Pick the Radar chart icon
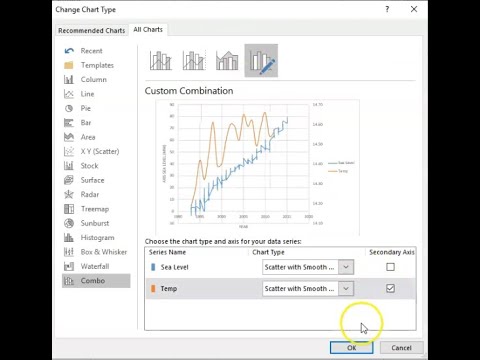 tap(69, 194)
